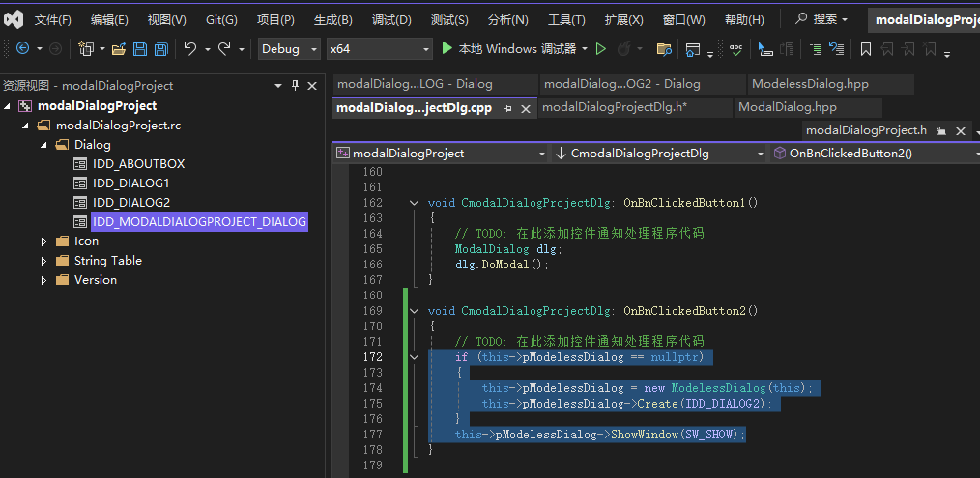Close the resource view panel
This screenshot has height=478, width=980.
(x=312, y=86)
